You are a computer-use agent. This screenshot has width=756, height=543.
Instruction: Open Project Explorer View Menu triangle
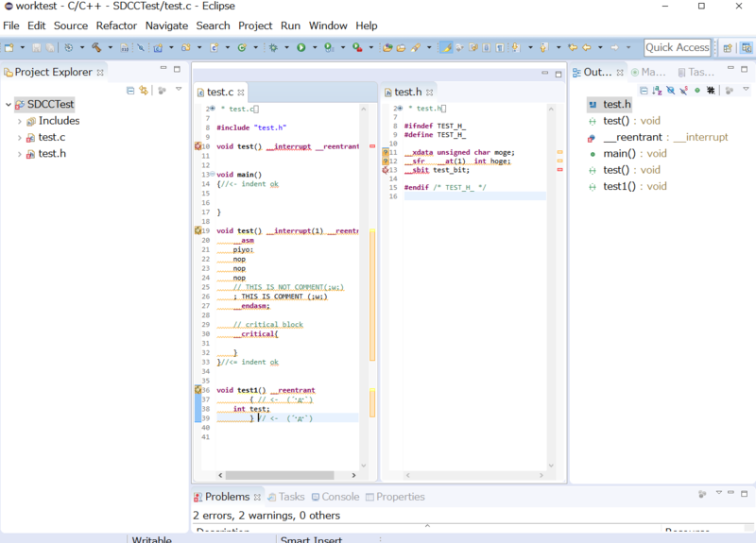pos(179,89)
